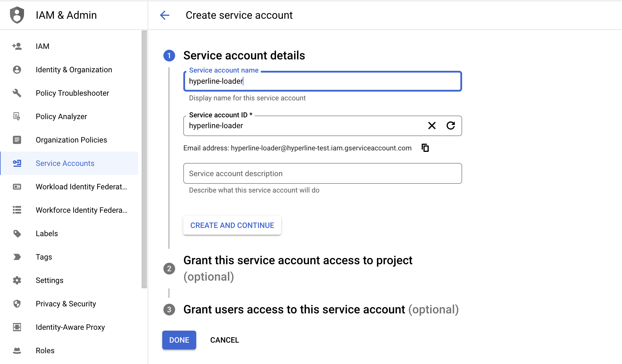622x364 pixels.
Task: Open Workload Identity Federation page
Action: 81,187
